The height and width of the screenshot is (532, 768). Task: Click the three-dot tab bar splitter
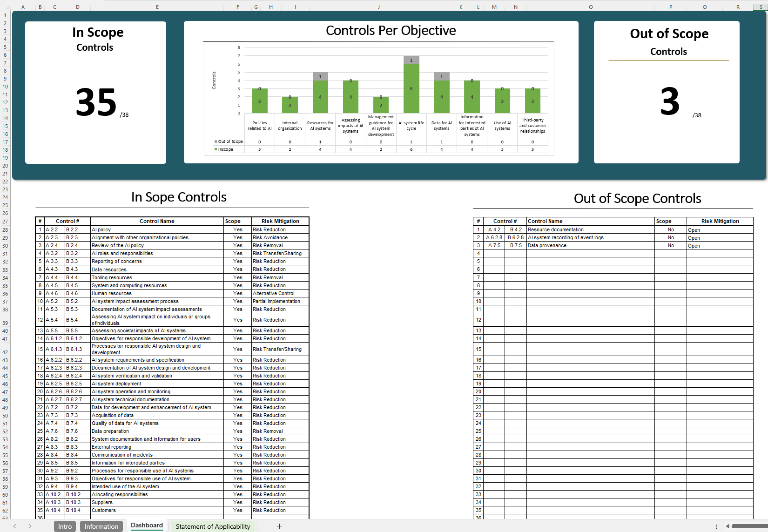pyautogui.click(x=716, y=526)
